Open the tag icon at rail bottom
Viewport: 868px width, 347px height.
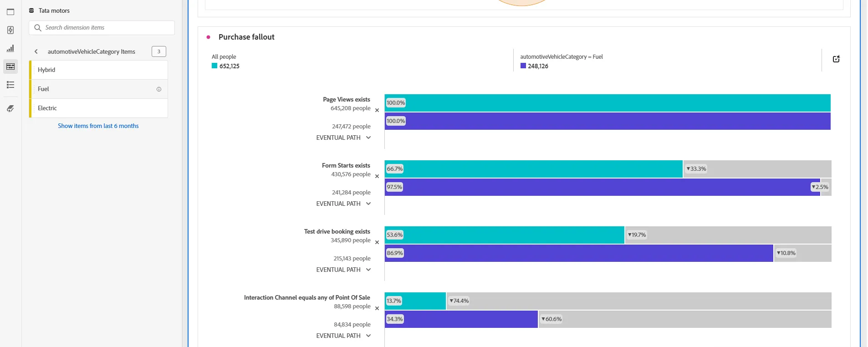[10, 108]
